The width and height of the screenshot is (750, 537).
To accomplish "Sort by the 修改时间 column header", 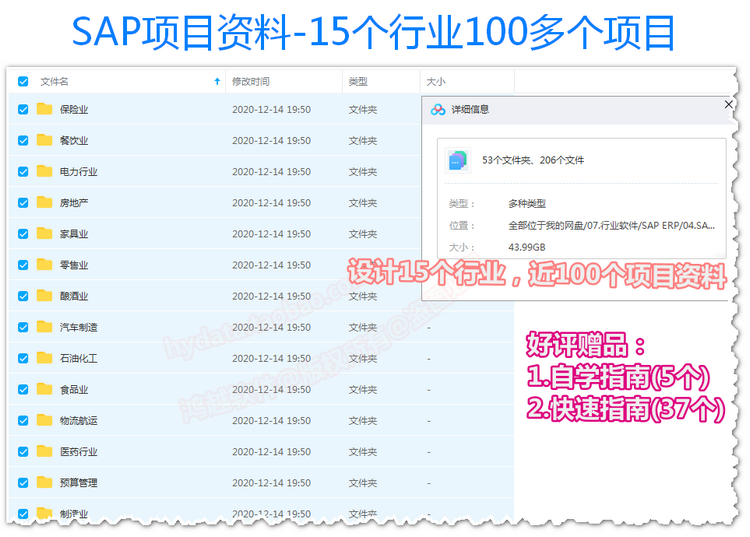I will point(251,82).
